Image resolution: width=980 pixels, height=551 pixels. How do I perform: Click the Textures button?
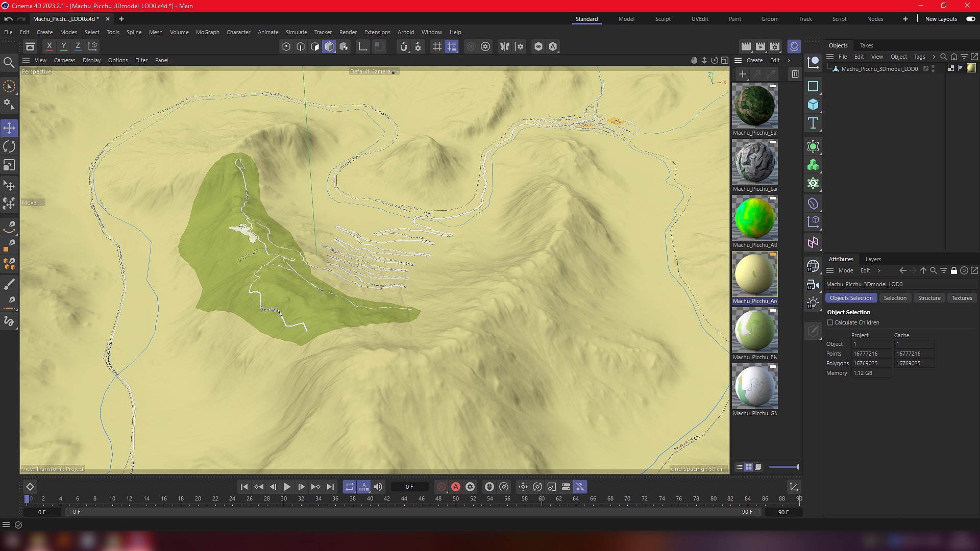[962, 298]
